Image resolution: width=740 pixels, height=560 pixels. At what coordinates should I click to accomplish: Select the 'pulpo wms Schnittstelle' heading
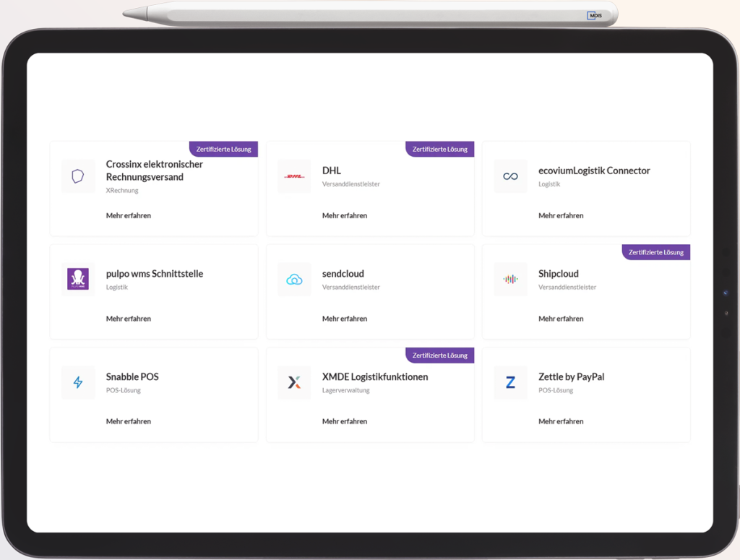click(x=154, y=274)
